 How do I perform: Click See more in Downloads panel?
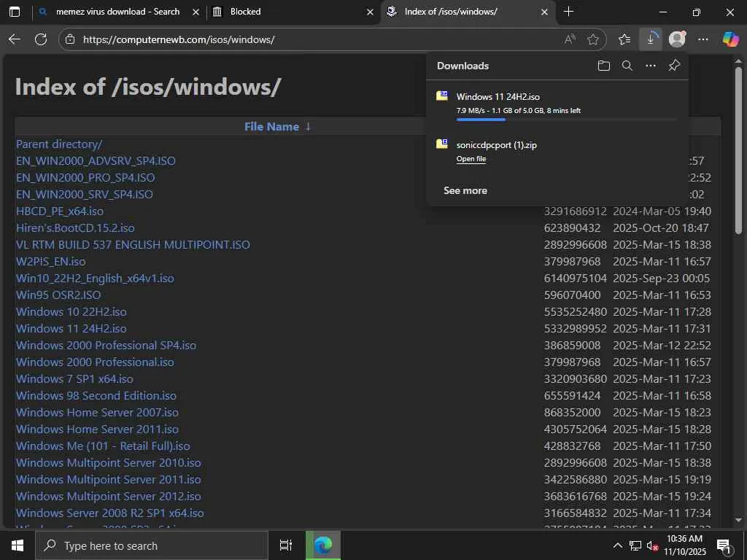point(465,190)
